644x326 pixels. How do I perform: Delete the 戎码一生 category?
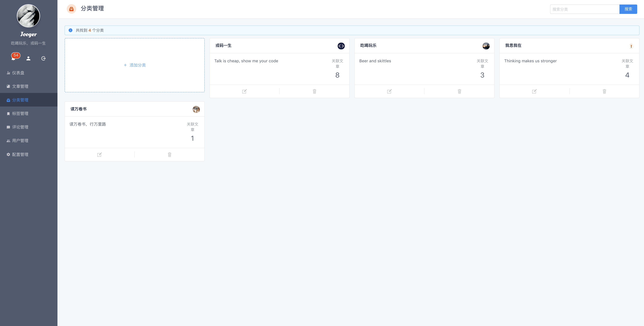coord(314,91)
